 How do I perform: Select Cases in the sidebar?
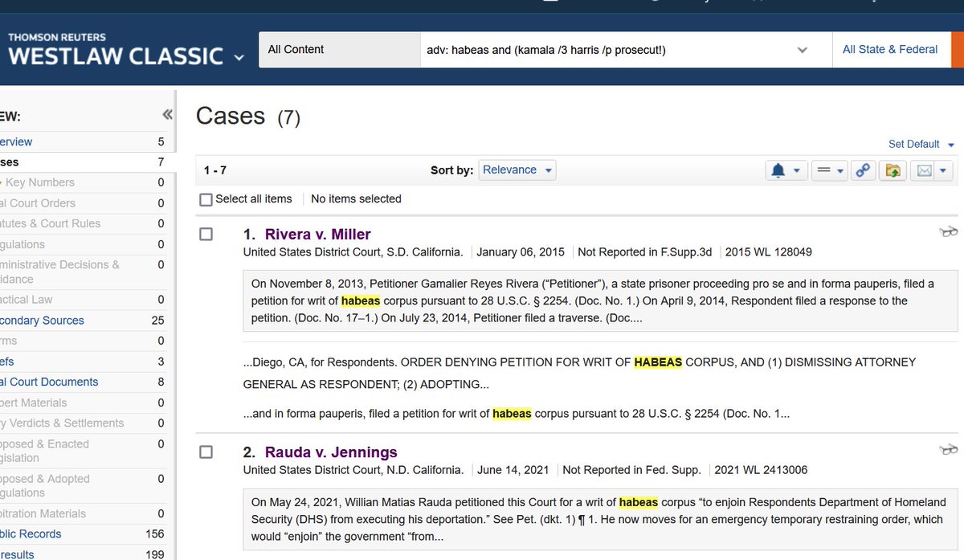pos(10,162)
